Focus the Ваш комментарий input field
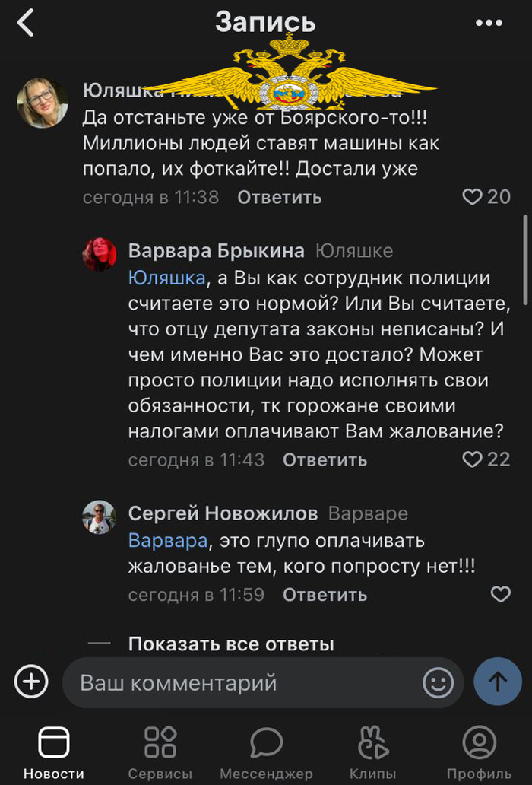The height and width of the screenshot is (785, 532). click(243, 682)
